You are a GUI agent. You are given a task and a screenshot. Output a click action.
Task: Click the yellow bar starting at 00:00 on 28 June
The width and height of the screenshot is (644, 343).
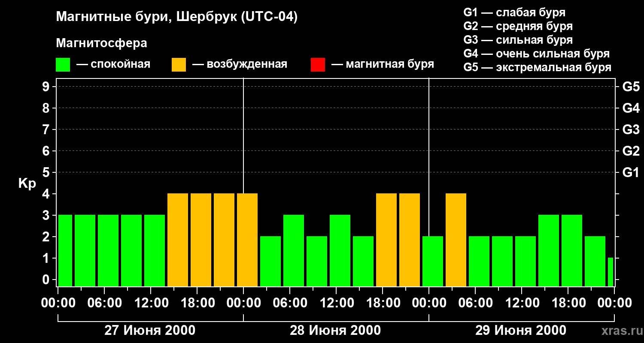click(x=247, y=240)
